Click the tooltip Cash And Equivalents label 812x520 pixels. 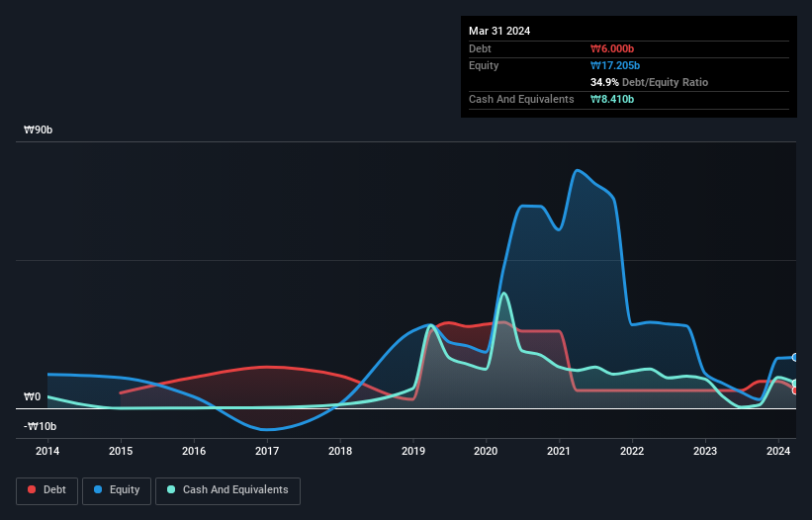click(x=521, y=99)
